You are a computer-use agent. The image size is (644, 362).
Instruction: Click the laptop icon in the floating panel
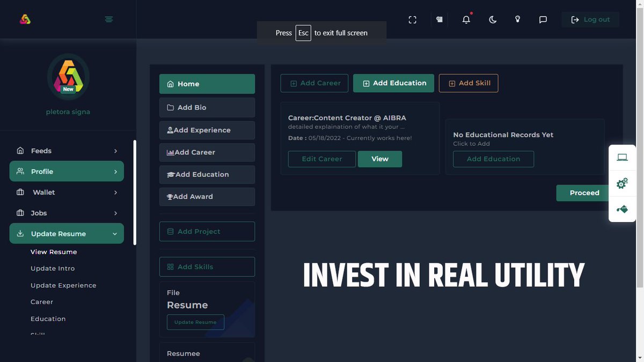(x=623, y=157)
